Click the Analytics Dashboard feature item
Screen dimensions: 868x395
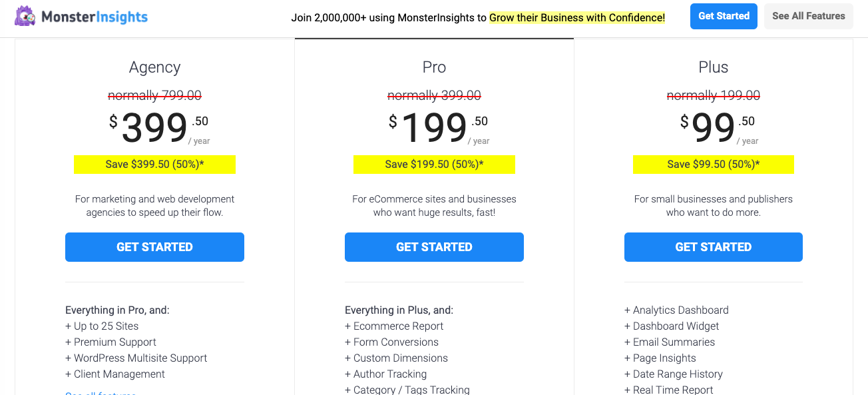point(676,310)
